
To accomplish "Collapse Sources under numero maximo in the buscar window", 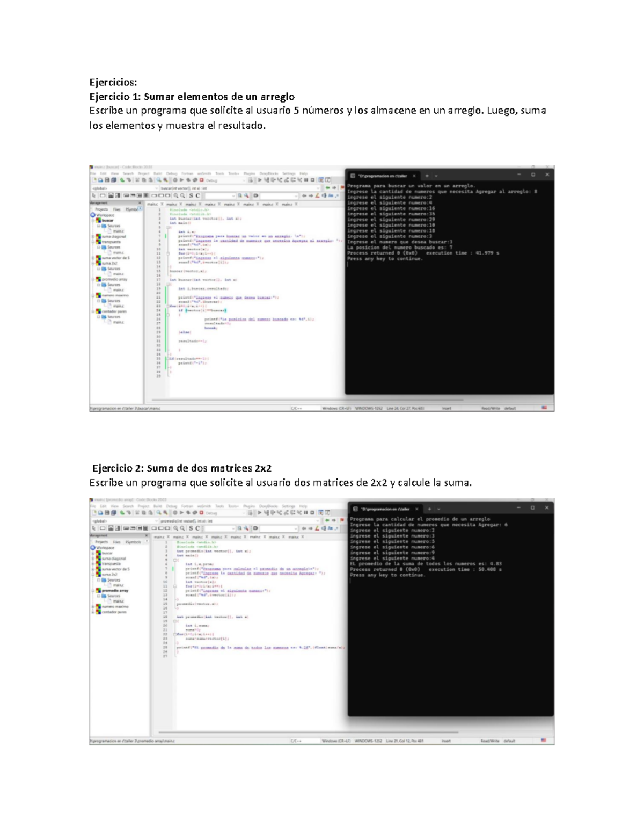I will [x=99, y=301].
